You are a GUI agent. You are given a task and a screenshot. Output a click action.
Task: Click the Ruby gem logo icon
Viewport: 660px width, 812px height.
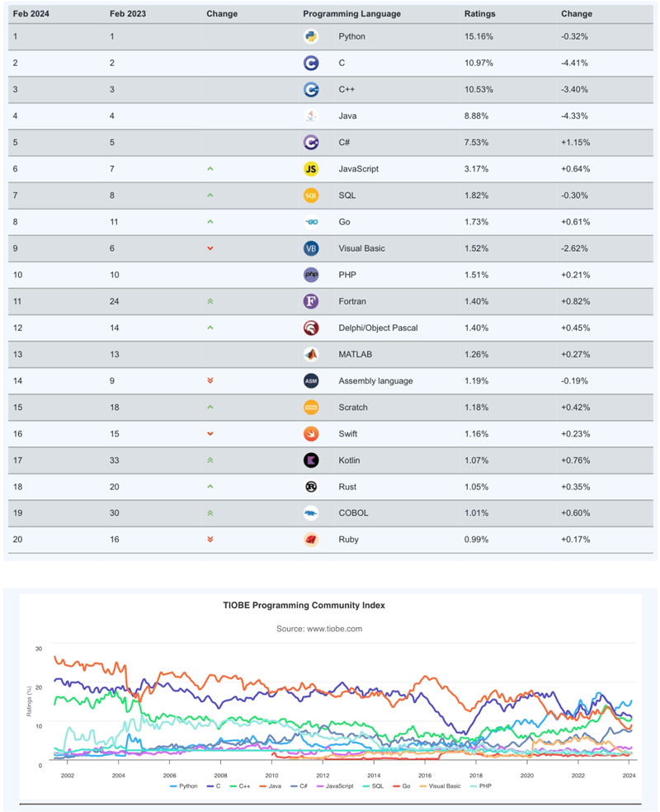pyautogui.click(x=311, y=539)
